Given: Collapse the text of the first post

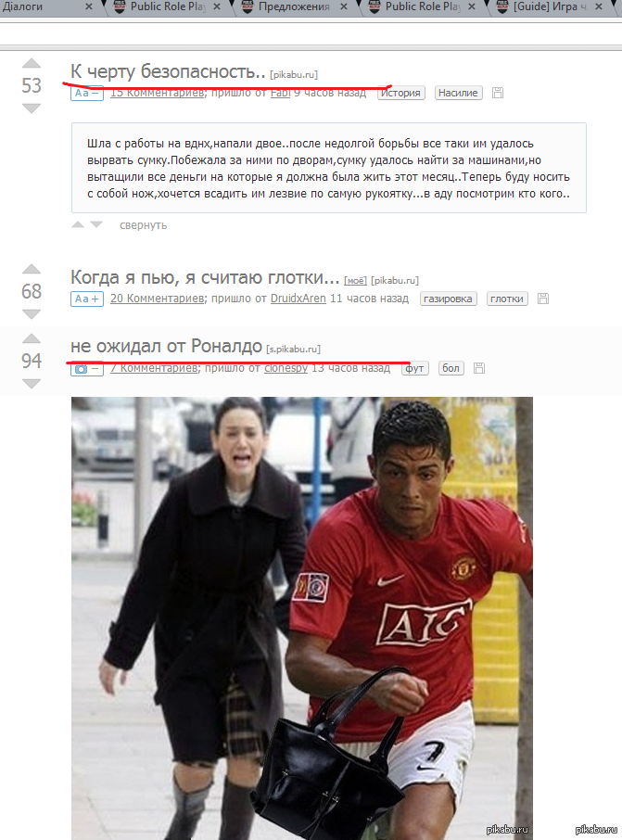Looking at the screenshot, I should point(87,94).
